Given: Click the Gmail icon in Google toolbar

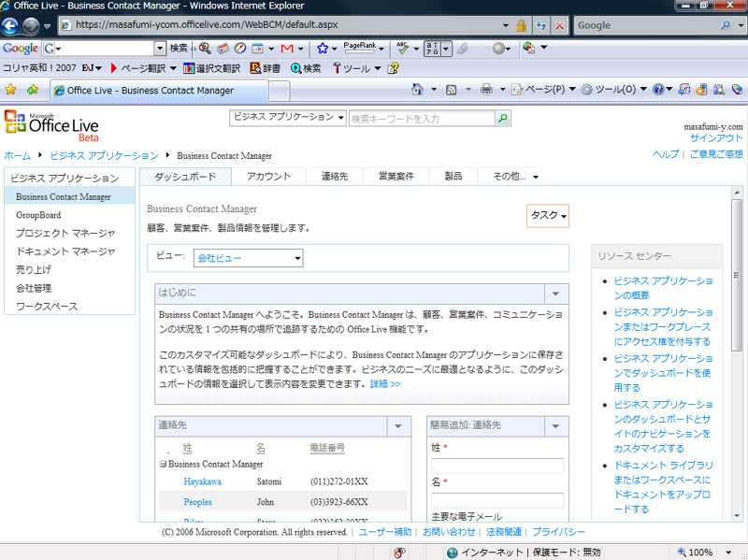Looking at the screenshot, I should point(287,49).
